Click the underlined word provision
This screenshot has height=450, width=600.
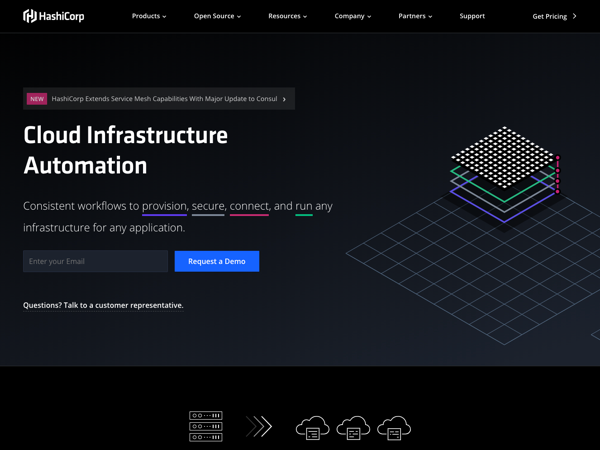point(164,206)
